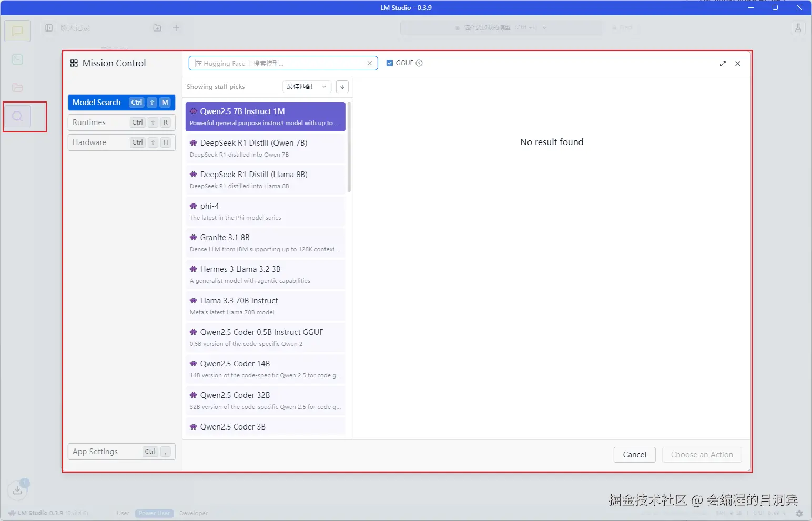
Task: Close the Mission Control dialog
Action: [738, 64]
